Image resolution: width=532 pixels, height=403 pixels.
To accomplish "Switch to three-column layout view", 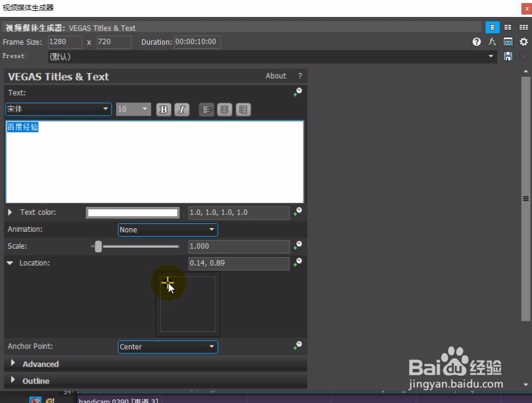I will point(524,27).
